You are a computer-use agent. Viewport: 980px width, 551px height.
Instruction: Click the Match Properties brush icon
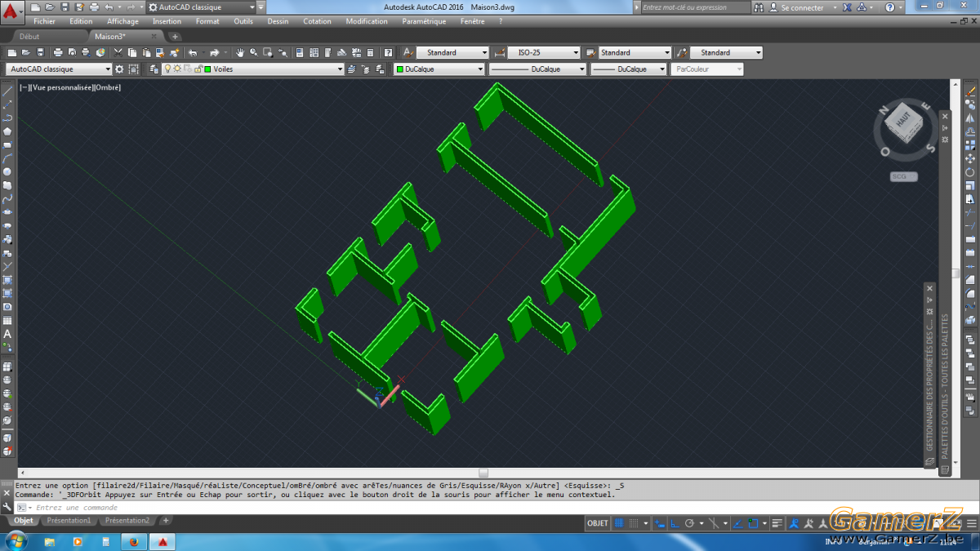(x=160, y=52)
